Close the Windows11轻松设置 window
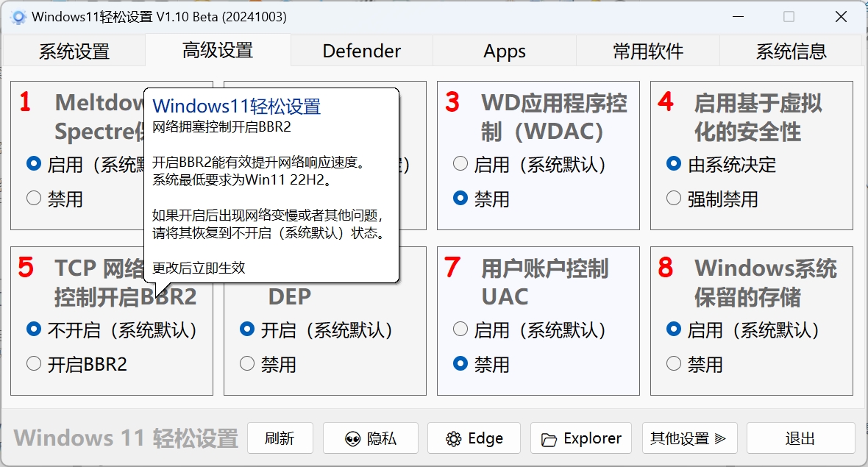868x467 pixels. (x=841, y=17)
